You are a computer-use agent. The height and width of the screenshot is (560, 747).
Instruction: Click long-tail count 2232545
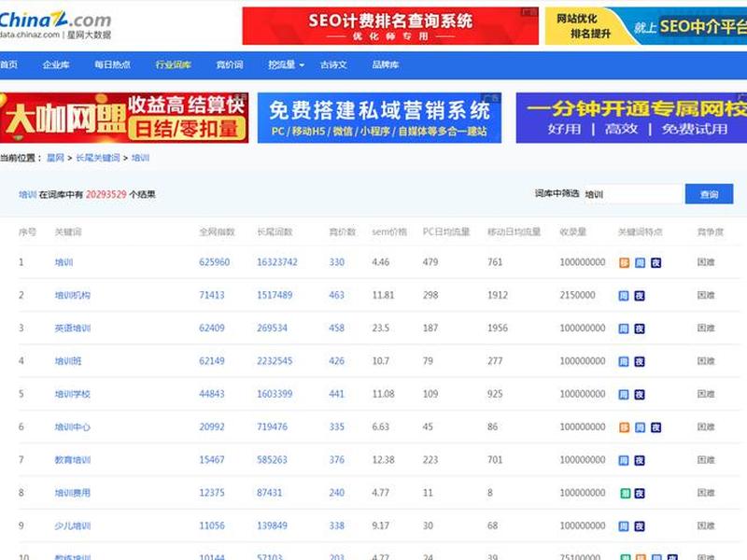coord(275,361)
